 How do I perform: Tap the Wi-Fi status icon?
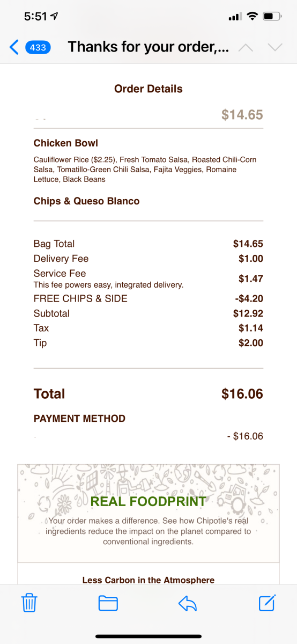[252, 16]
